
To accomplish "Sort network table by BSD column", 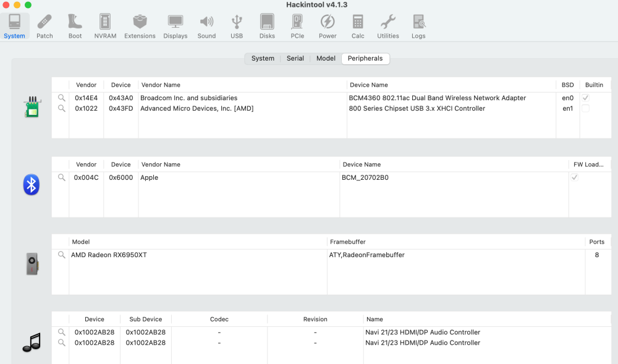I will [x=567, y=85].
